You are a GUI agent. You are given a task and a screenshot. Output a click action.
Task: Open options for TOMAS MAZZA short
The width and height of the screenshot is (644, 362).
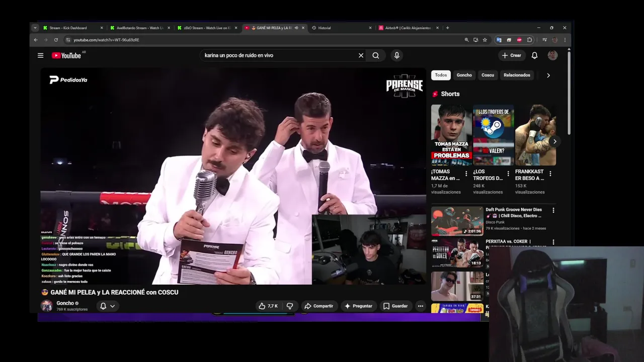coord(466,173)
